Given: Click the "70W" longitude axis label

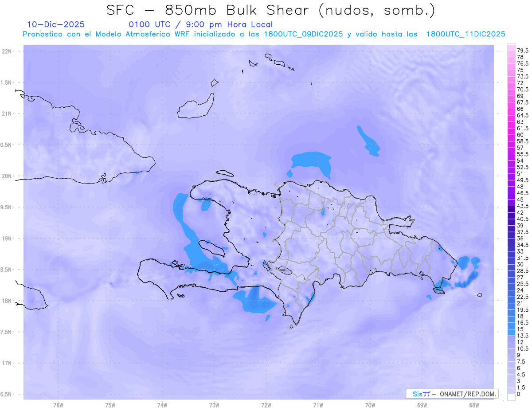Looking at the screenshot, I should pos(370,405).
